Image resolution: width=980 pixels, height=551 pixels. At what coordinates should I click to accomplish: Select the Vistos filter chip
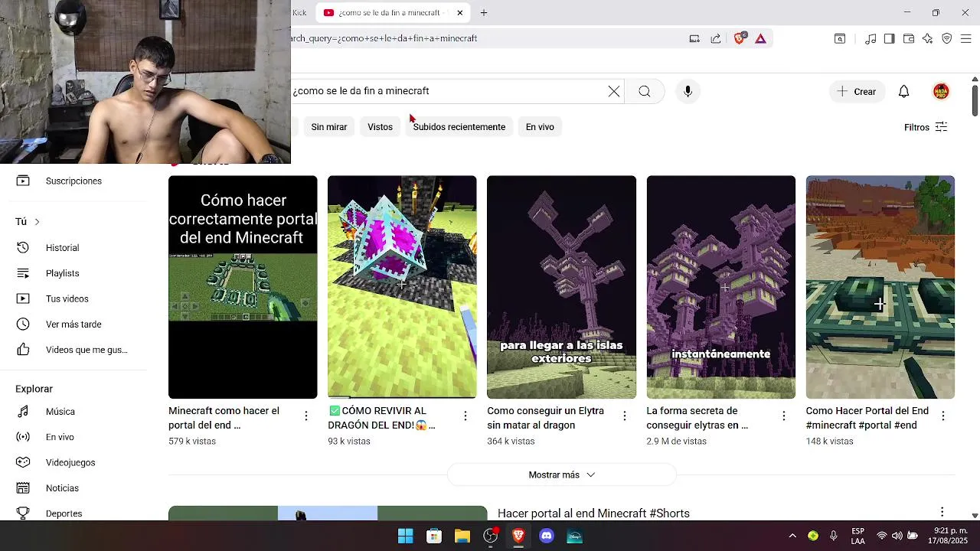click(x=380, y=127)
